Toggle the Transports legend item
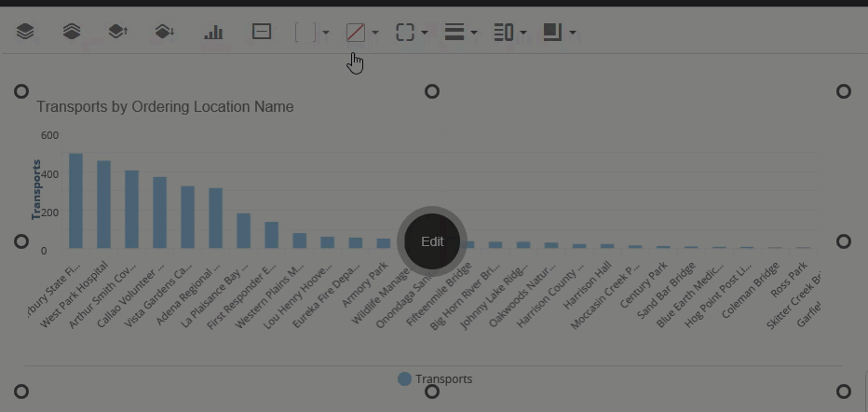The image size is (868, 412). (435, 379)
